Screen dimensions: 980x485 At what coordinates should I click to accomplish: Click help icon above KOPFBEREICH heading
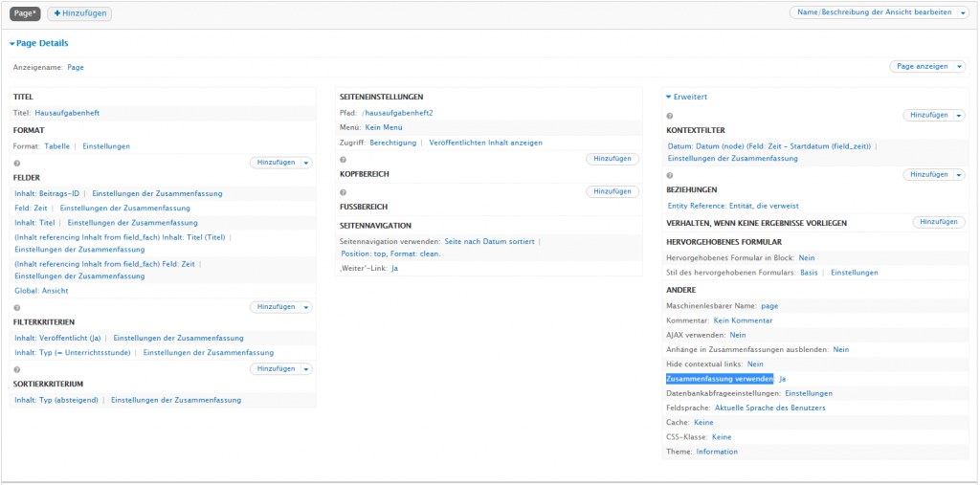pos(344,160)
